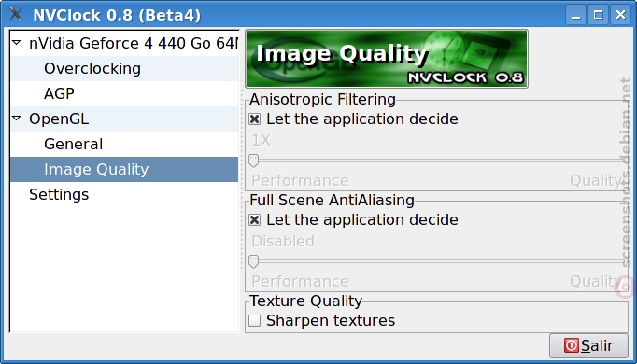The image size is (637, 364).
Task: Uncheck Anisotropic Filtering application decide checkbox
Action: pos(255,119)
